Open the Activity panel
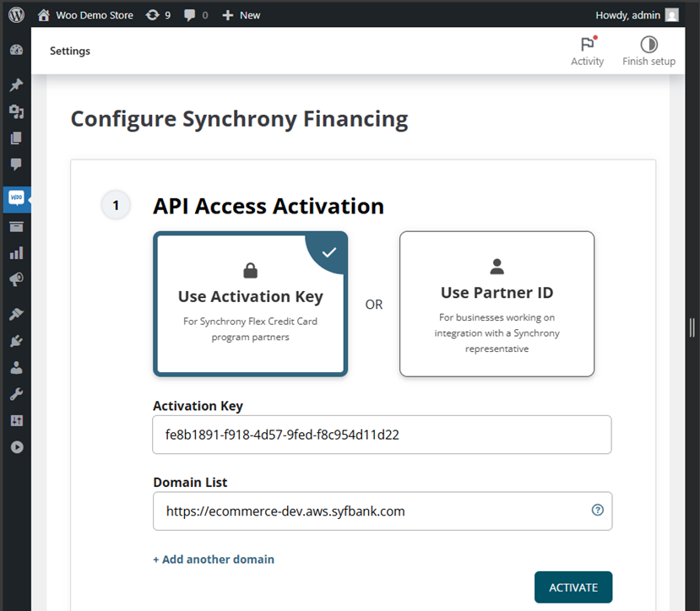 point(587,51)
